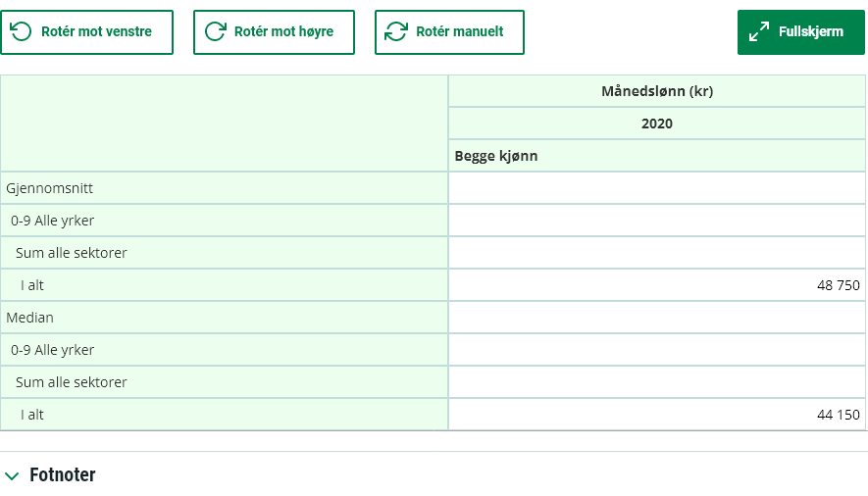Select the Månedslønn (kr) column header
The width and height of the screenshot is (868, 496).
[656, 91]
